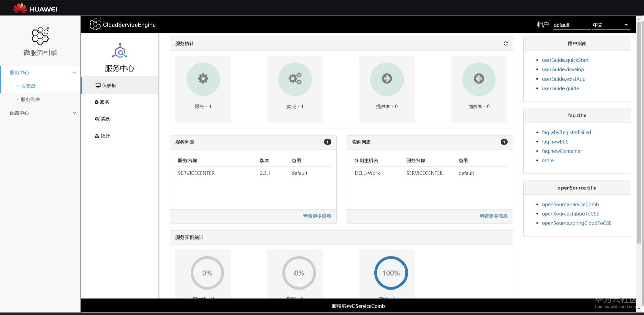
Task: Open the faq.whyRegisterFailed link
Action: click(x=567, y=133)
